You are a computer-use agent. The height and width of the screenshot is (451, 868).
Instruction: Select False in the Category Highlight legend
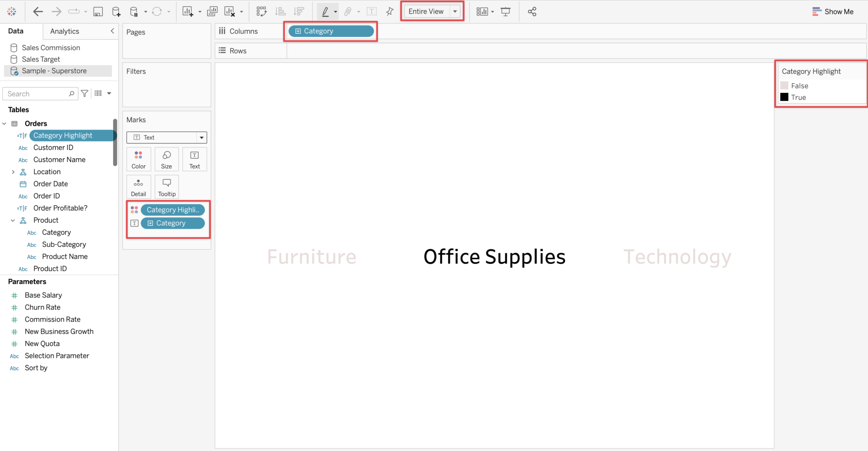800,86
